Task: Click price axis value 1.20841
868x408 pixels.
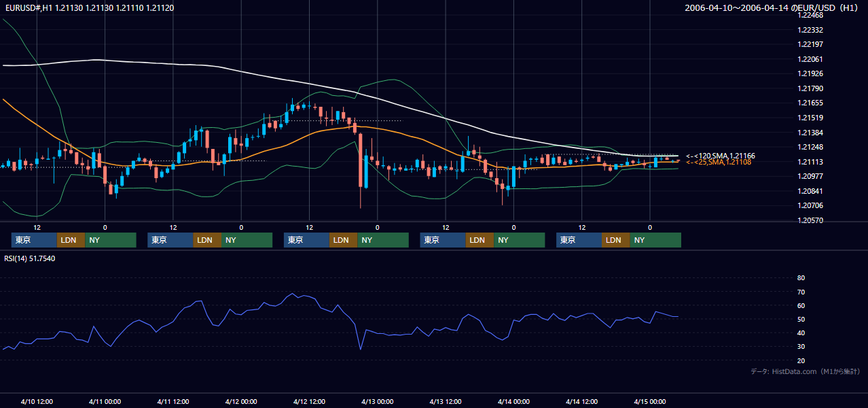Action: 809,191
